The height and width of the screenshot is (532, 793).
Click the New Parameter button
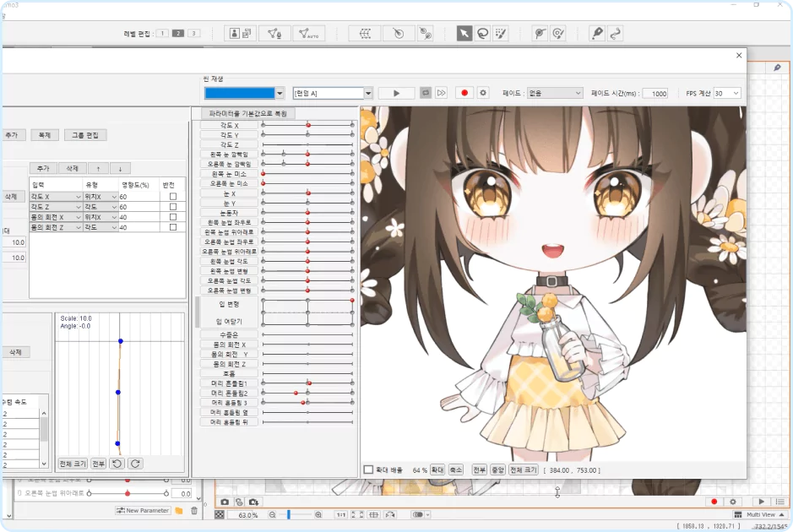click(143, 511)
